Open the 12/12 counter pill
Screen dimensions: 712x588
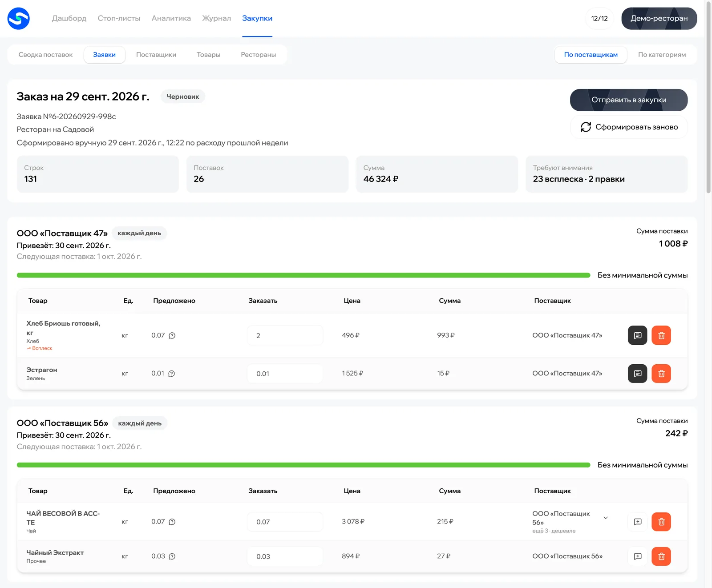pyautogui.click(x=599, y=19)
